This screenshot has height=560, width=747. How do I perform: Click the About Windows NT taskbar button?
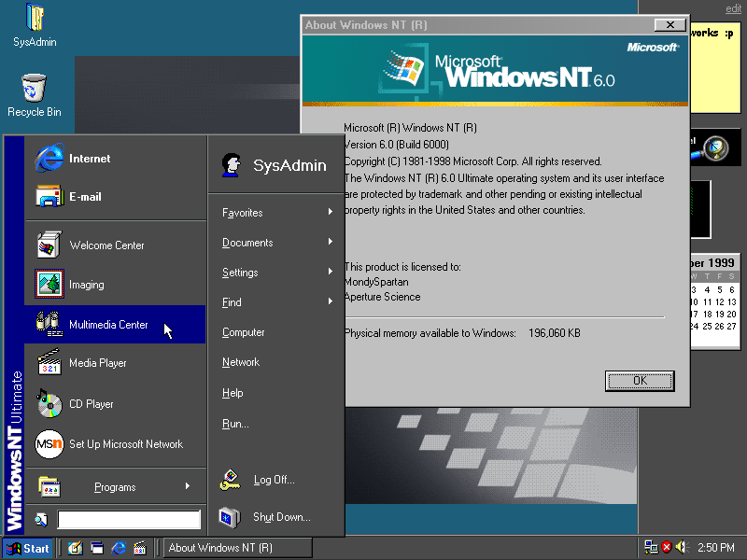[238, 548]
